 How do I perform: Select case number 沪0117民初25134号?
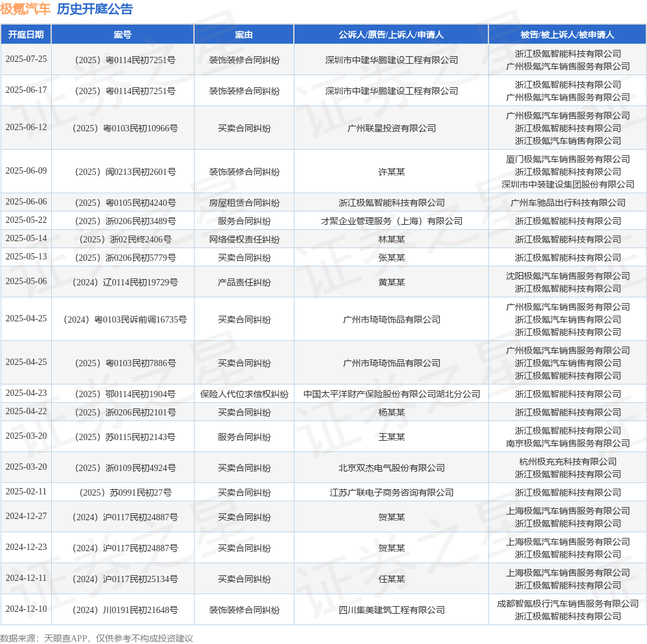coord(125,579)
